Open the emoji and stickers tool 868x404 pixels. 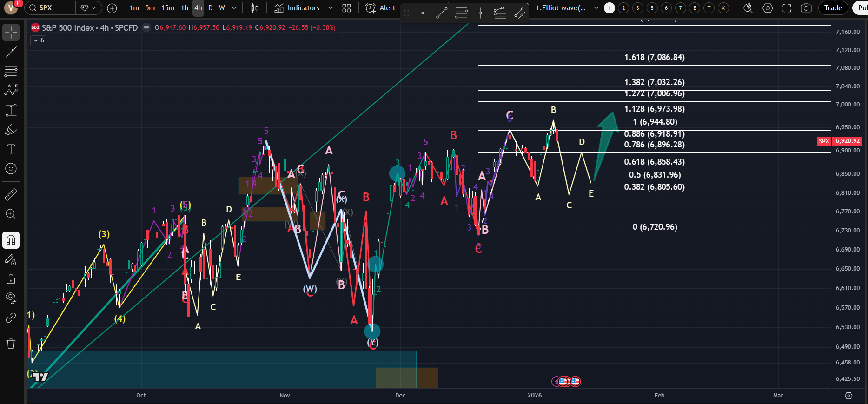coord(11,169)
